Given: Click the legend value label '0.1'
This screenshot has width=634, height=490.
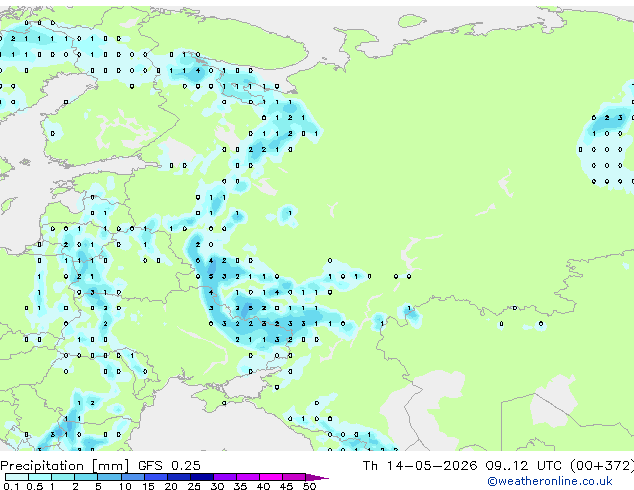Looking at the screenshot, I should (11, 486).
